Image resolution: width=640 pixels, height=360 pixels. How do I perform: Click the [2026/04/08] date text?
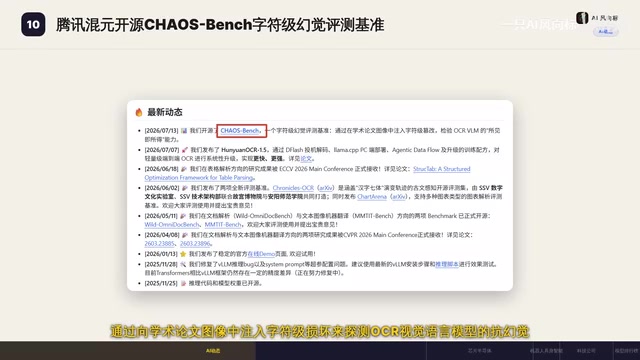[x=162, y=235]
